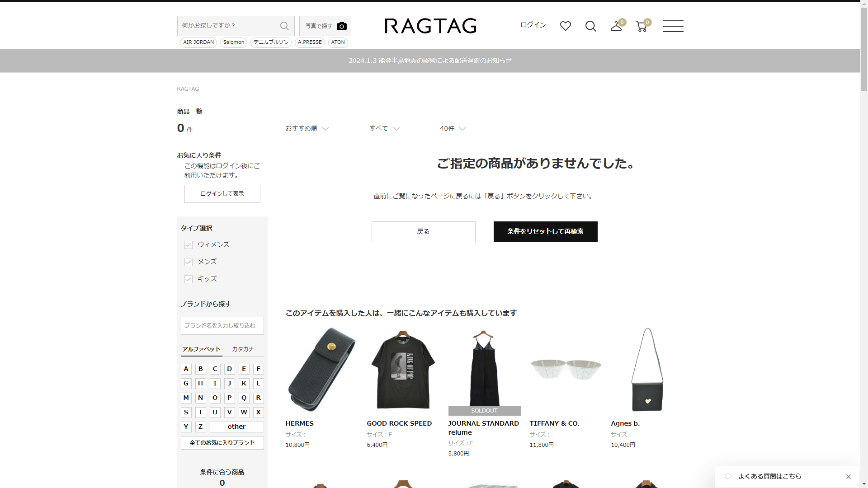
Task: Open the shopping cart icon
Action: 641,26
